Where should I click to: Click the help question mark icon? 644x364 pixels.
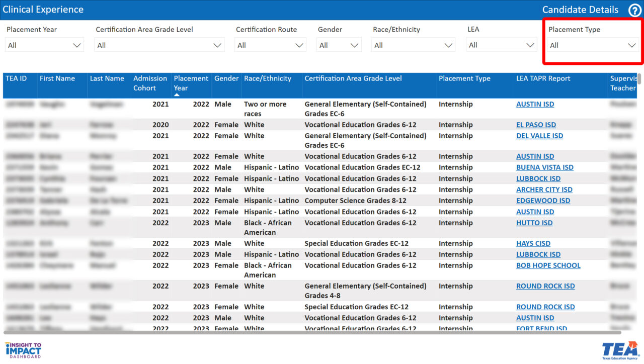point(635,10)
